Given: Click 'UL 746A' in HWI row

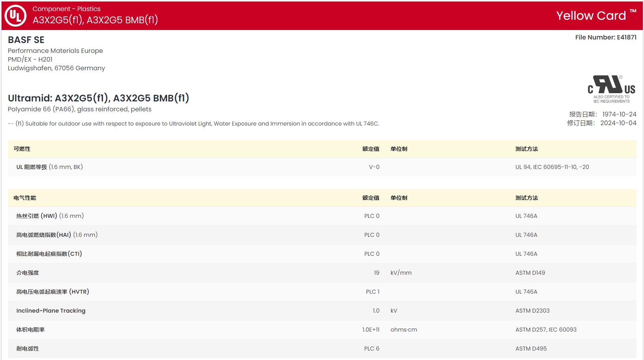Looking at the screenshot, I should click(526, 216).
